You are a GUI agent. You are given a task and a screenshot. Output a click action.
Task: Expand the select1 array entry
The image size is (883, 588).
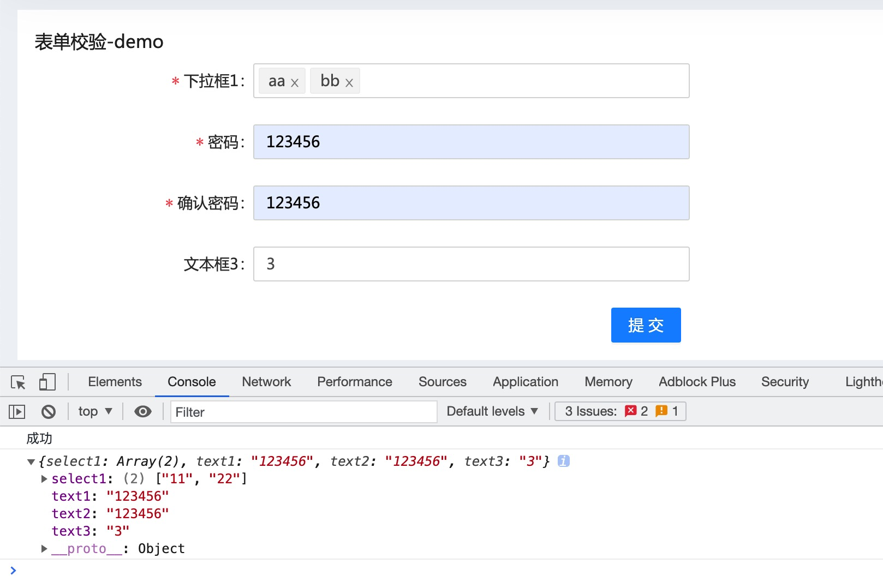pyautogui.click(x=44, y=479)
